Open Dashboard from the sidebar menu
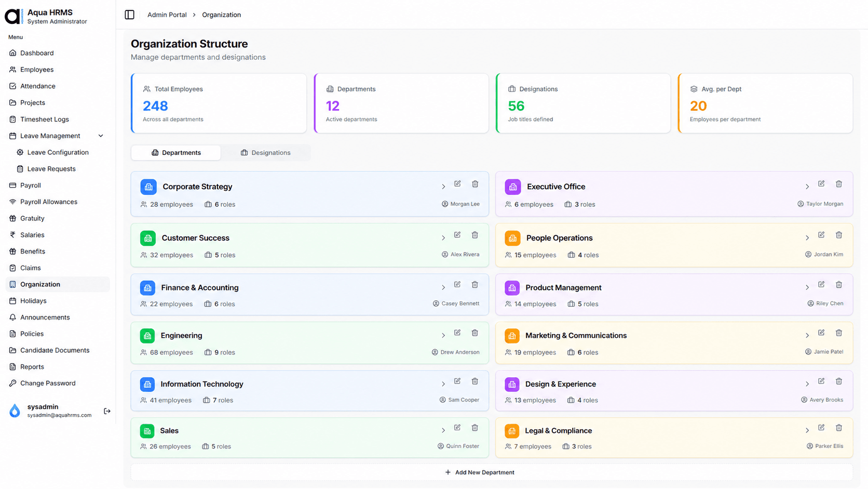868x489 pixels. [x=57, y=53]
